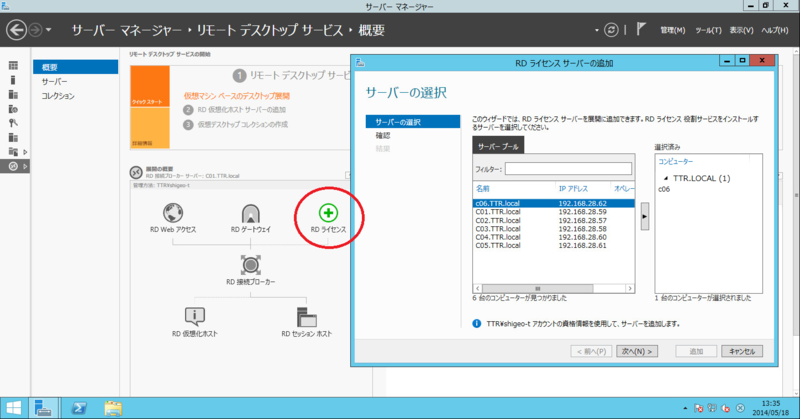Image resolution: width=800 pixels, height=419 pixels.
Task: Click the Windows Start button
Action: [13, 408]
